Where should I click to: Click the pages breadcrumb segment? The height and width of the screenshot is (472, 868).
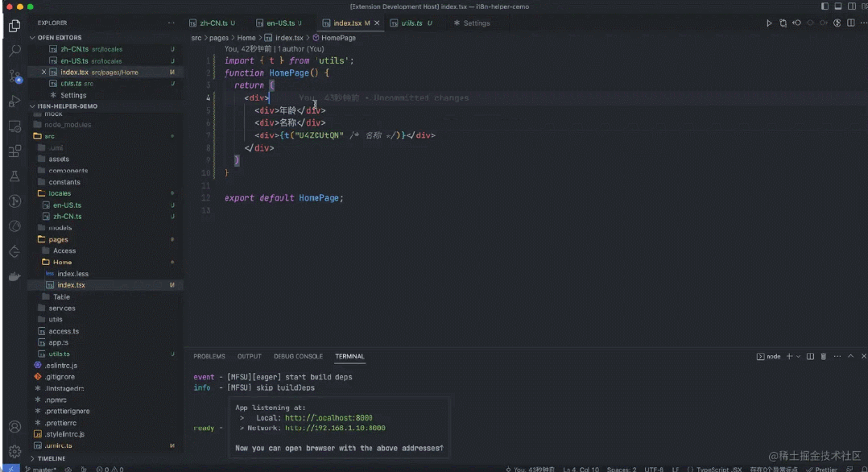point(219,38)
